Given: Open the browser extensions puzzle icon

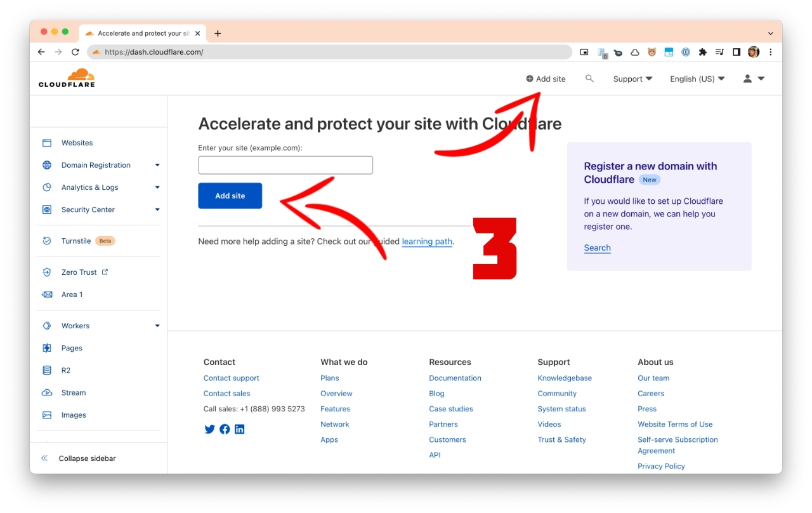Looking at the screenshot, I should (702, 52).
